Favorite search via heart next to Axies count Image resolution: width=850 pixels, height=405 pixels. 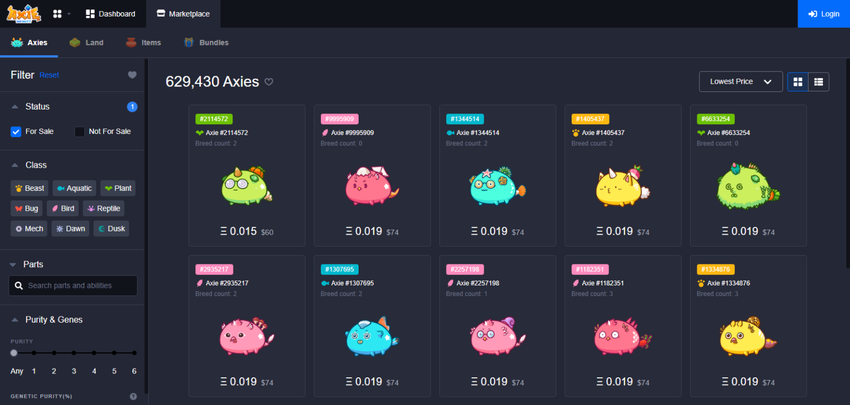coord(269,82)
